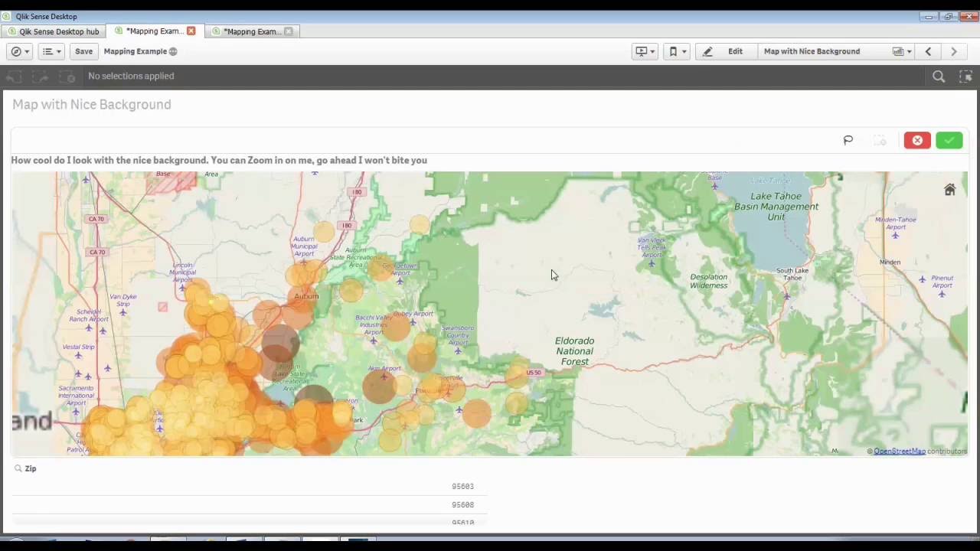Select zip code 95608
Image resolution: width=980 pixels, height=551 pixels.
250,505
